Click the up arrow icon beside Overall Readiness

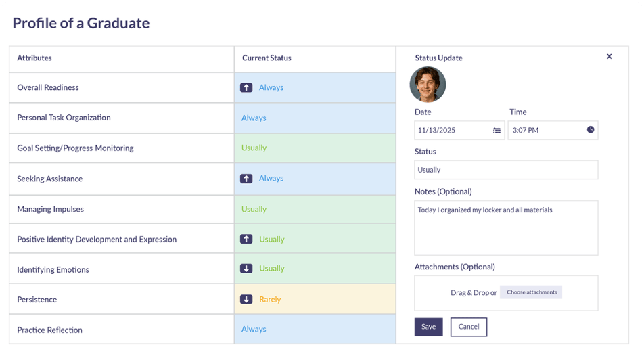click(246, 87)
